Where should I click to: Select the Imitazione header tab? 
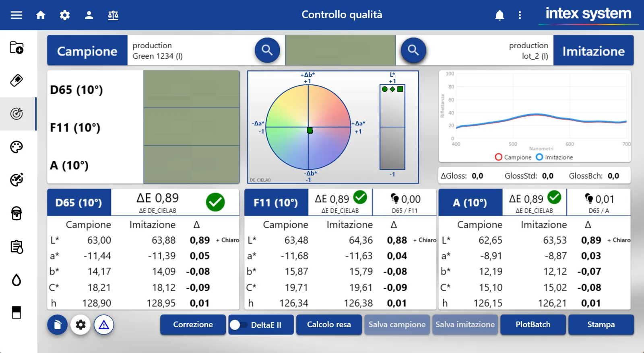593,50
